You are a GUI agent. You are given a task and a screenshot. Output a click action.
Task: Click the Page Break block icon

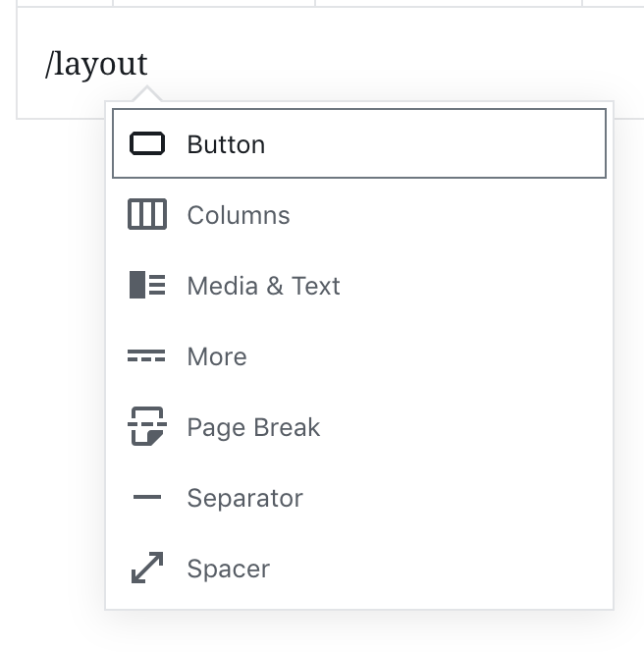[x=147, y=427]
